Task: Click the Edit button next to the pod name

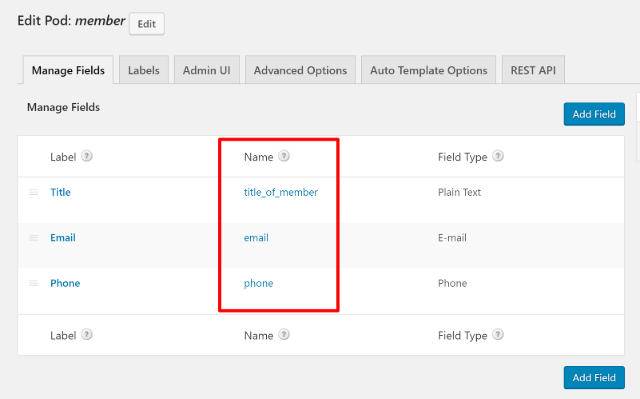Action: point(147,24)
